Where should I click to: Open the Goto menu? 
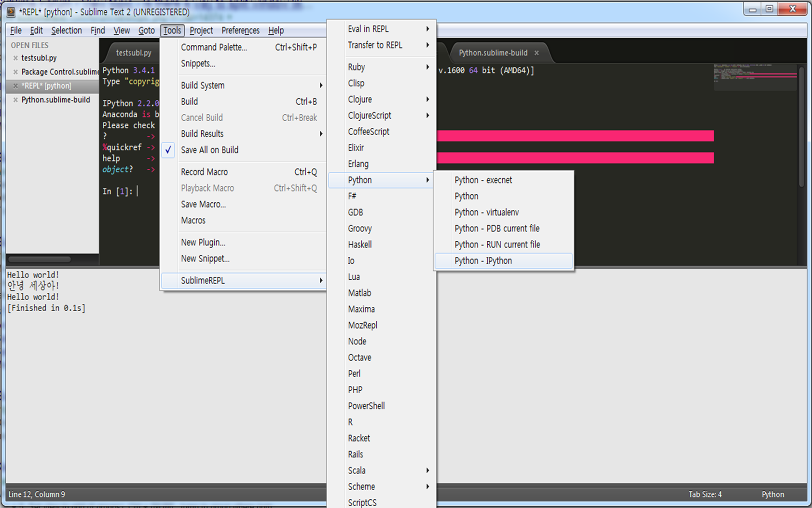[147, 30]
